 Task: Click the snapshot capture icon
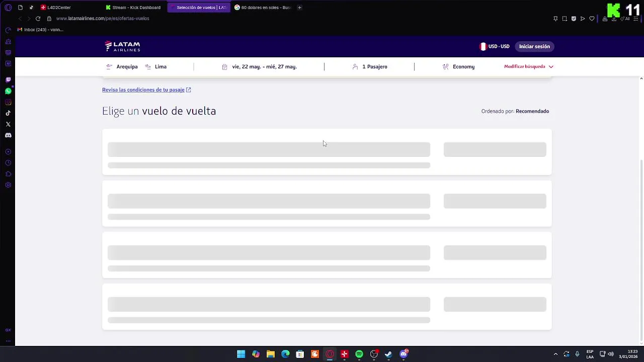(565, 19)
